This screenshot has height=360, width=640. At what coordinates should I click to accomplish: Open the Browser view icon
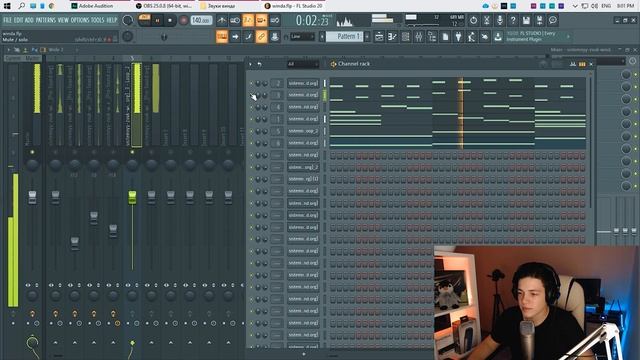click(432, 37)
